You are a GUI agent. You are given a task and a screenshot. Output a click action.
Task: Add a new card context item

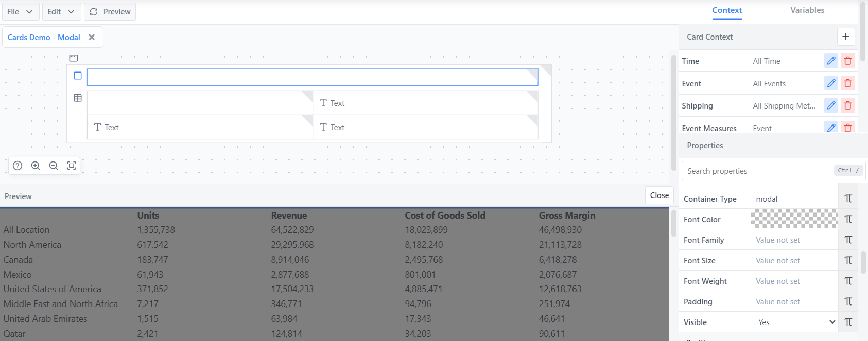(x=845, y=37)
